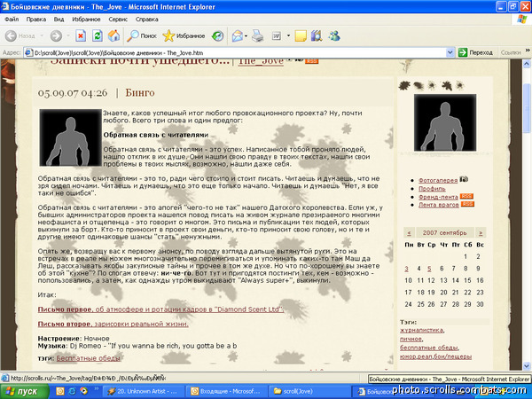532x399 pixels.
Task: Click the yellow Discuss note icon
Action: (x=301, y=35)
